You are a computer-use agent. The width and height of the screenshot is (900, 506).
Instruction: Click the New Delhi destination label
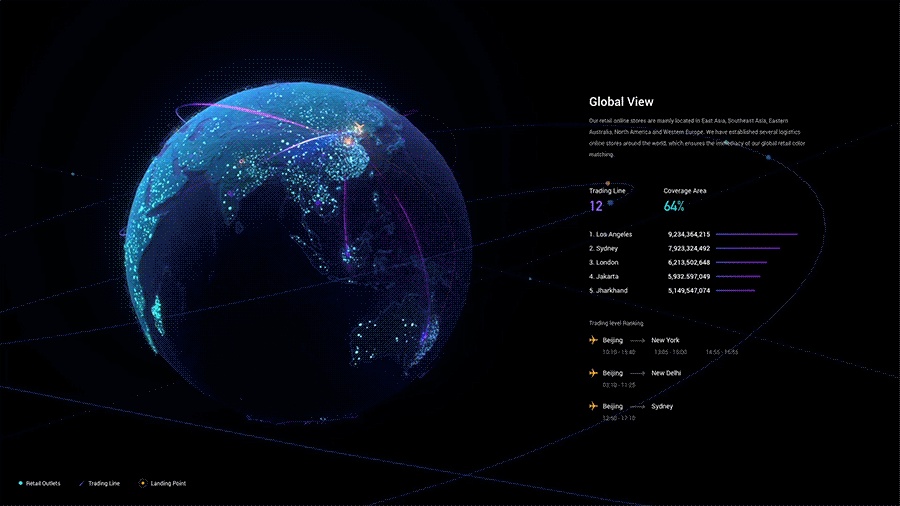click(x=666, y=373)
